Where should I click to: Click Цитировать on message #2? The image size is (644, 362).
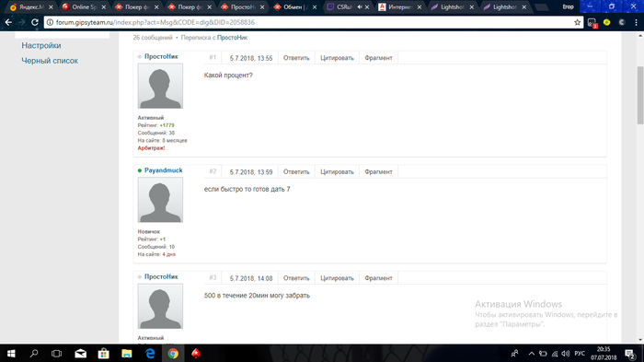click(337, 172)
